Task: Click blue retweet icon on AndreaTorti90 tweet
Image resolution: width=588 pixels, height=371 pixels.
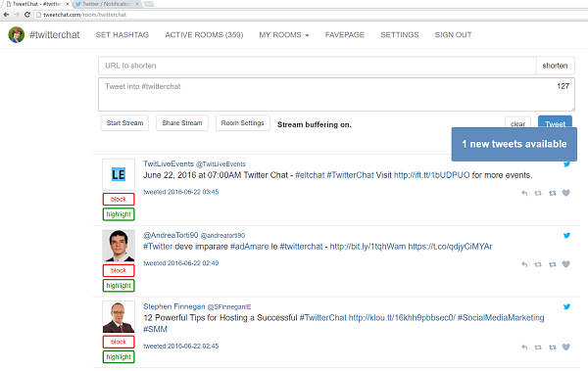Action: pyautogui.click(x=553, y=264)
